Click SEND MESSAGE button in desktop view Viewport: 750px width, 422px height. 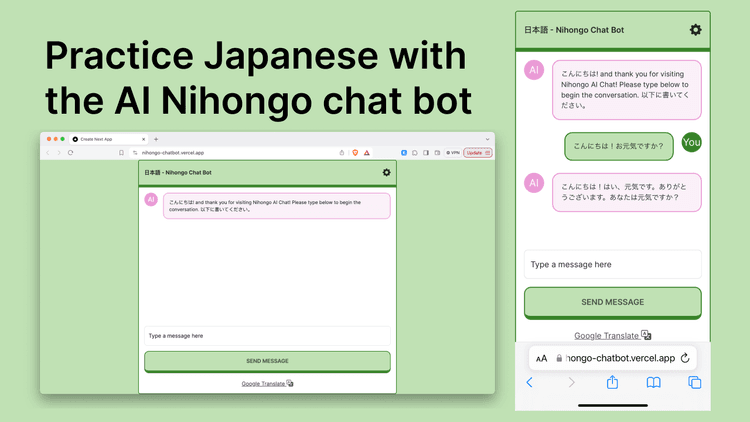click(267, 361)
